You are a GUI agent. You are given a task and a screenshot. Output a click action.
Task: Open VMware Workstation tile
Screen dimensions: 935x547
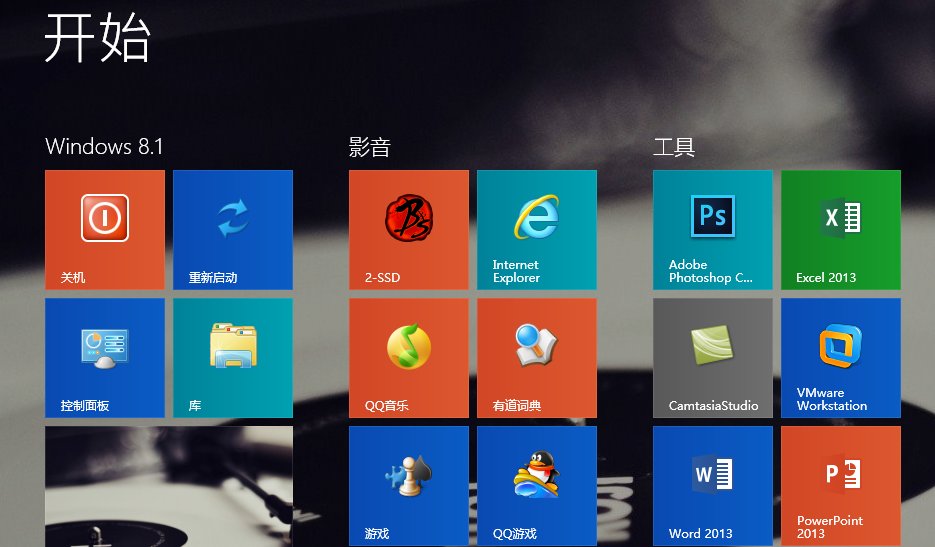(841, 358)
